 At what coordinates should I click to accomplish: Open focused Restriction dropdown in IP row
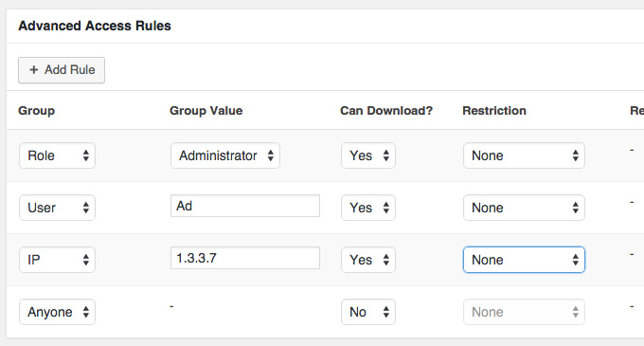point(524,260)
